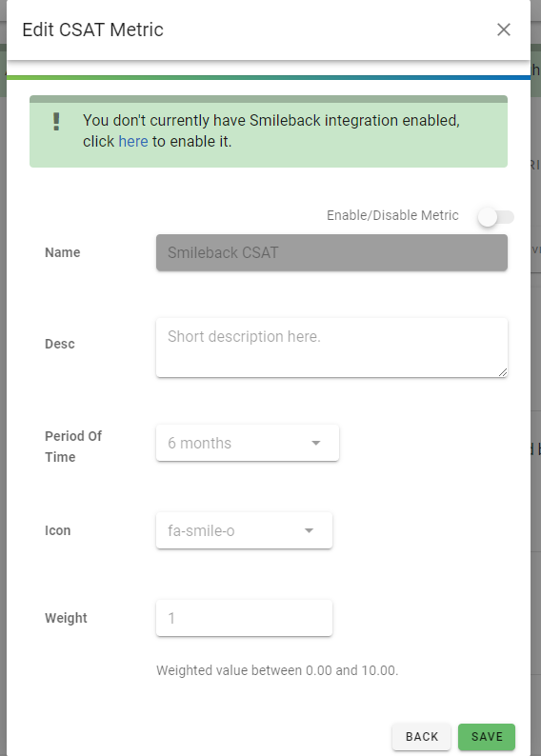The width and height of the screenshot is (541, 756).
Task: Click the BACK button
Action: tap(421, 737)
